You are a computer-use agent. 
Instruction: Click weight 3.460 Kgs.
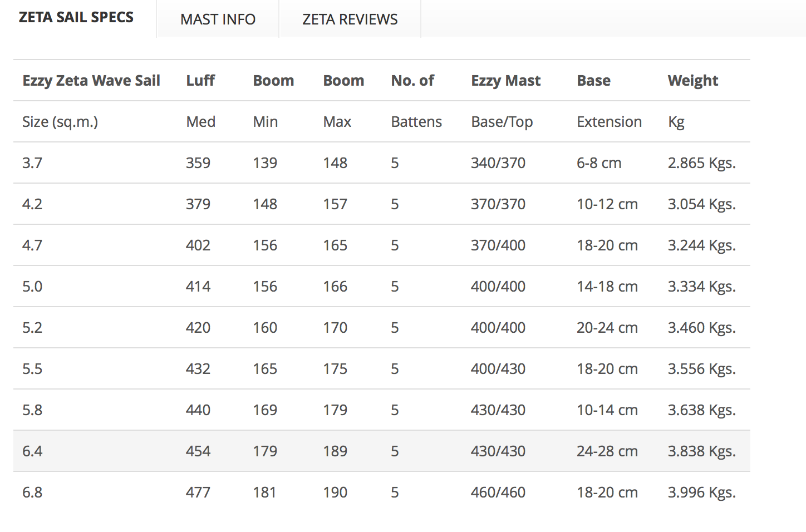[x=701, y=328]
